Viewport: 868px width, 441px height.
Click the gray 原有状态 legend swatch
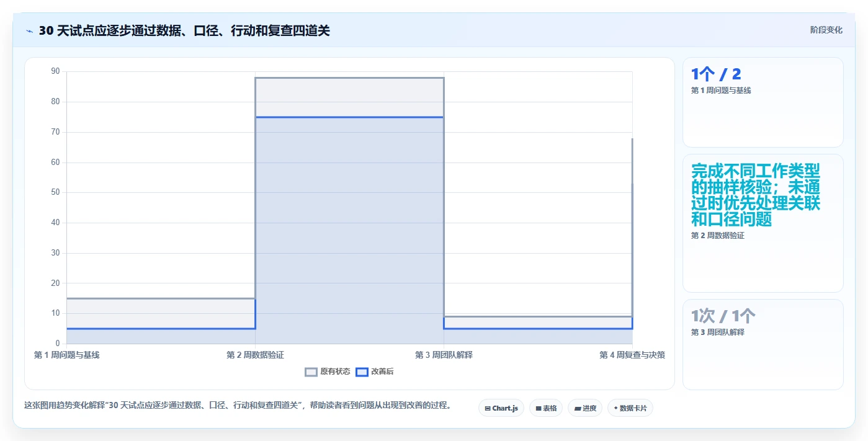[x=311, y=372]
